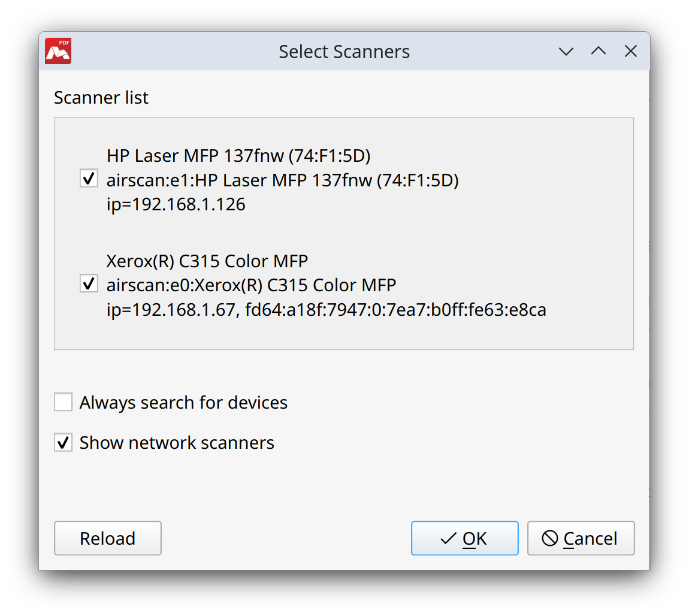Disable Show network scanners

63,442
